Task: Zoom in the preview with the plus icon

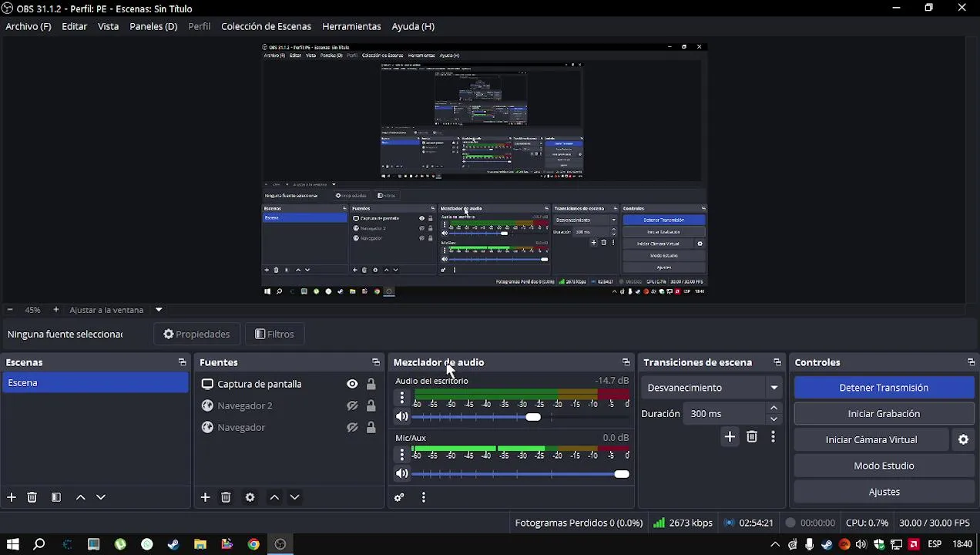Action: tap(55, 310)
